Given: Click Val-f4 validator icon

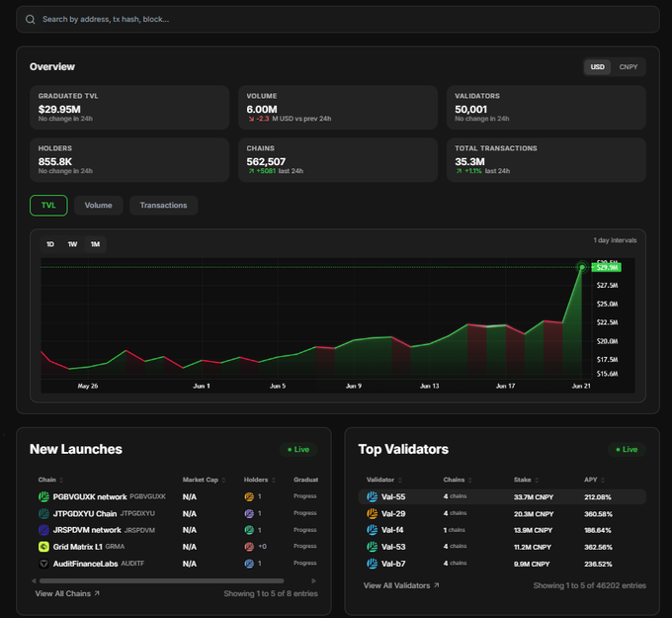Looking at the screenshot, I should point(372,530).
